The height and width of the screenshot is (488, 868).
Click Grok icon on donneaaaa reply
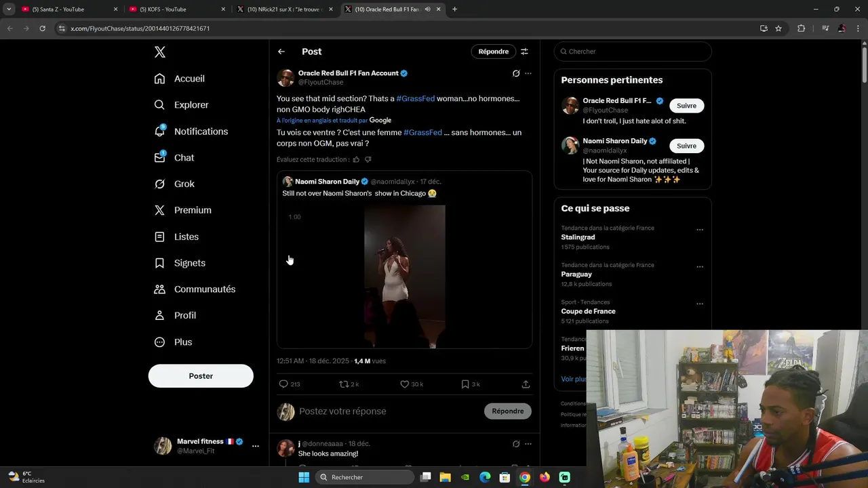tap(516, 444)
